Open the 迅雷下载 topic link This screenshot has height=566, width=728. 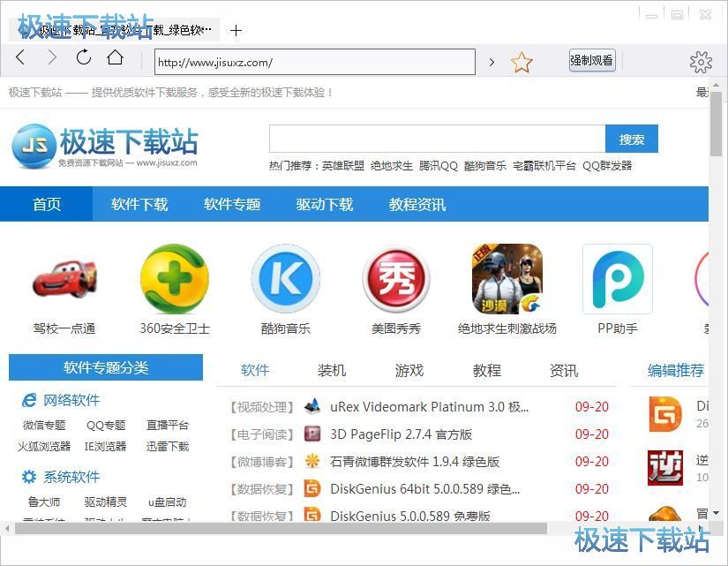(168, 446)
